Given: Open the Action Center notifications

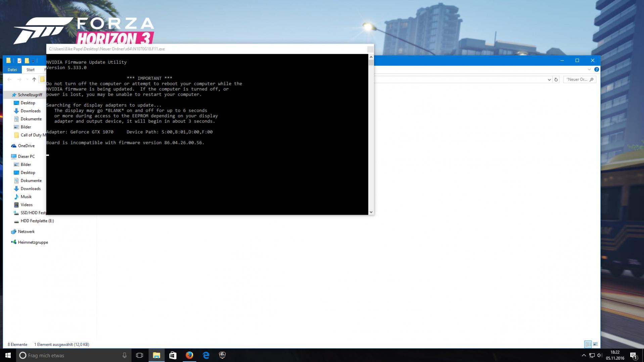Looking at the screenshot, I should click(634, 355).
